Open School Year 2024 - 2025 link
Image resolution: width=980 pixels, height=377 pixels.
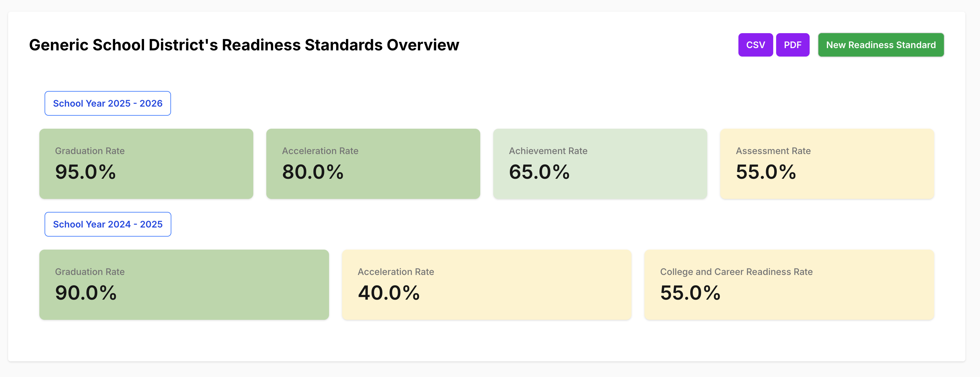tap(108, 225)
